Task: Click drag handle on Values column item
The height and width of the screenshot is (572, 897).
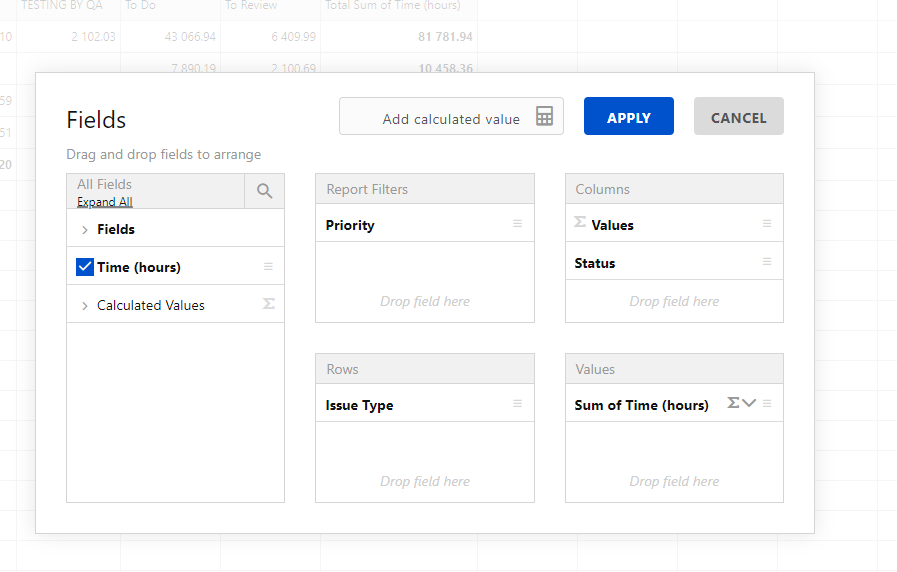Action: point(767,224)
